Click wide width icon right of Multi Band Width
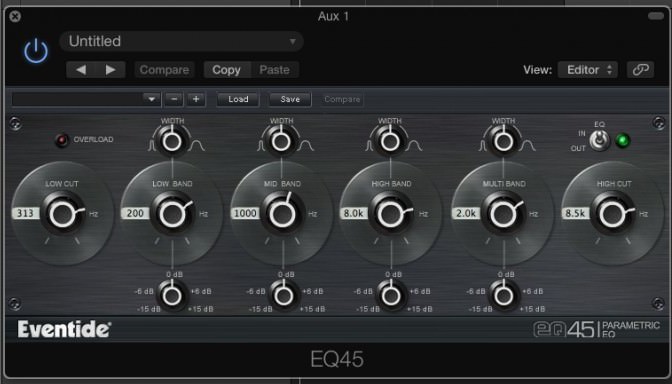This screenshot has height=384, width=672. click(x=528, y=146)
